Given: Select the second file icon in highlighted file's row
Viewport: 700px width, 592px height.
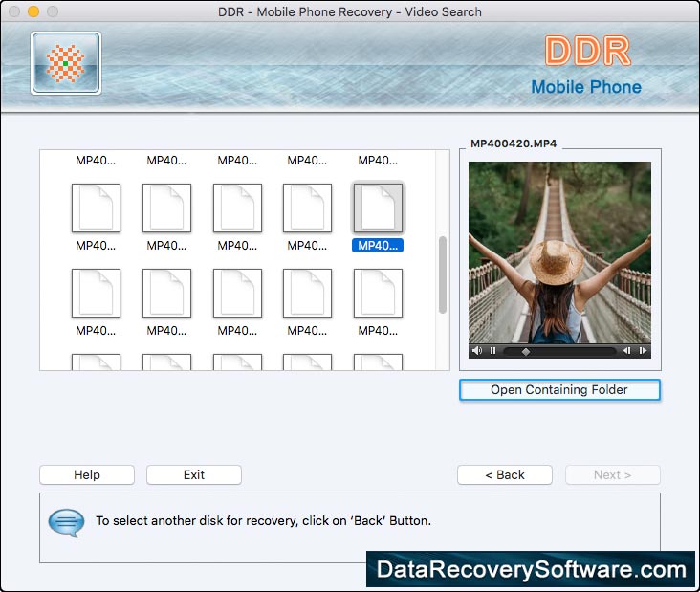Looking at the screenshot, I should (166, 208).
